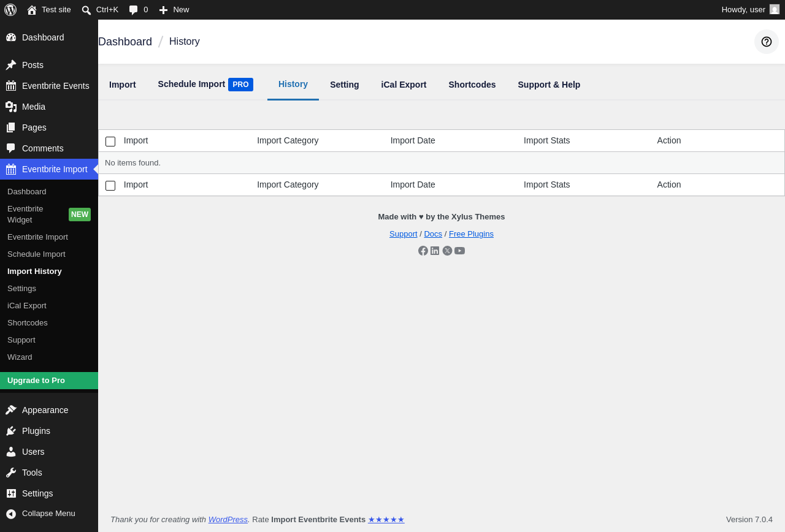Screen dimensions: 785x532
Task: Click the Upgrade to Pro button
Action: pyautogui.click(x=49, y=381)
